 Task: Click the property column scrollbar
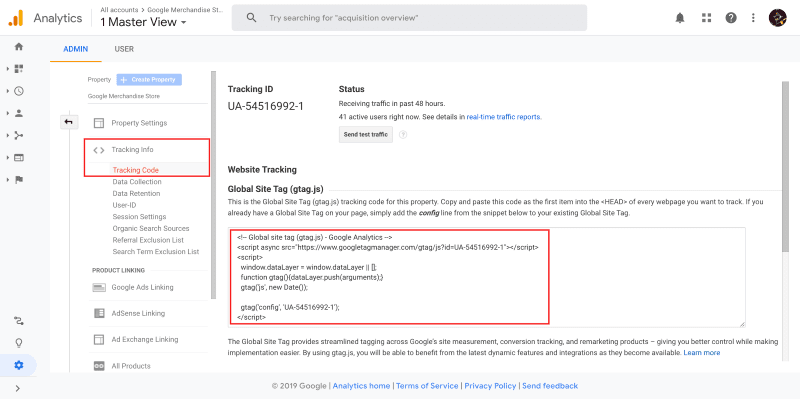[x=213, y=184]
